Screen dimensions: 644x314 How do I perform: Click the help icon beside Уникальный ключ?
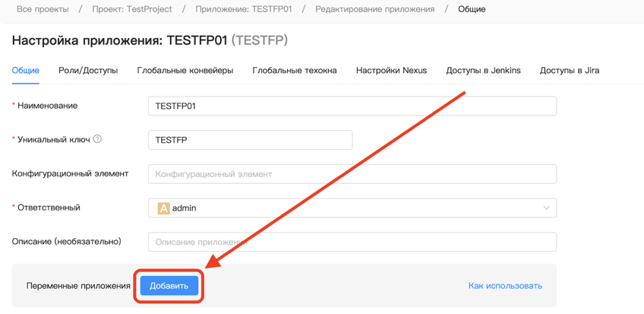(x=97, y=139)
